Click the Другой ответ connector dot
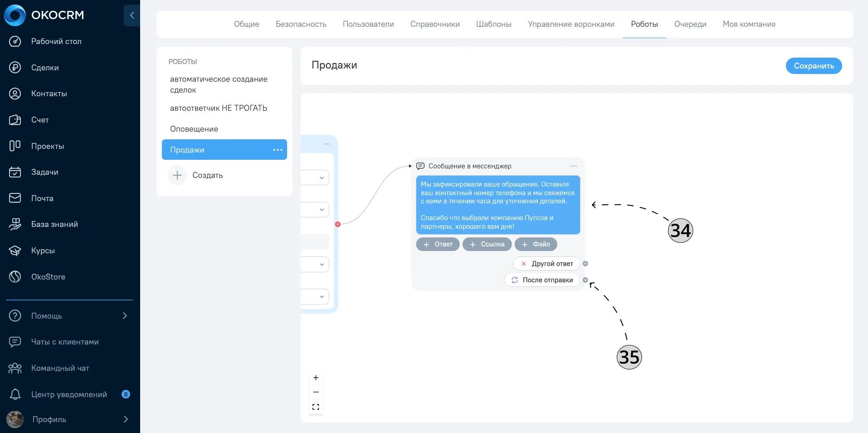The height and width of the screenshot is (433, 868). (585, 264)
